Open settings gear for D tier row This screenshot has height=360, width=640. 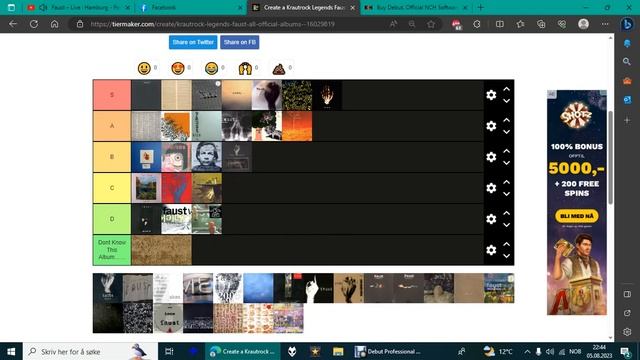click(491, 219)
